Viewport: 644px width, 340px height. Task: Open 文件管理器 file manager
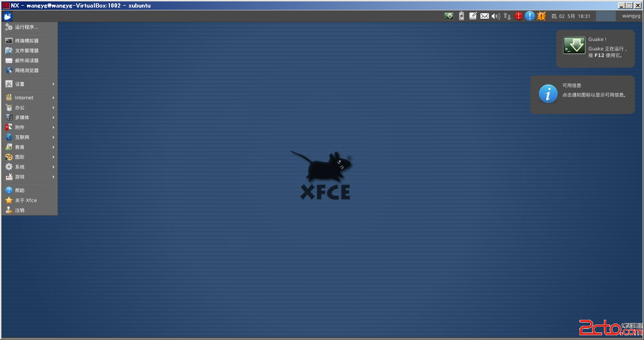pos(29,51)
